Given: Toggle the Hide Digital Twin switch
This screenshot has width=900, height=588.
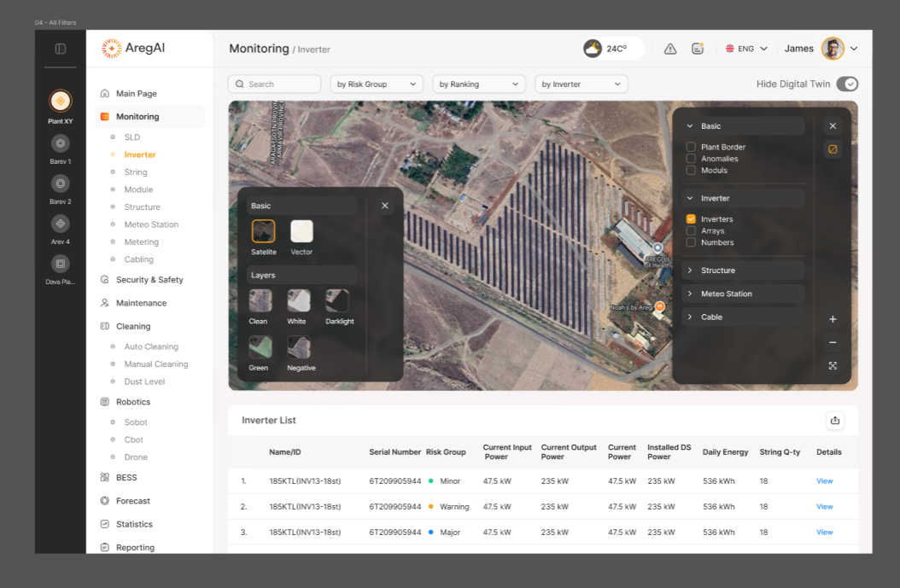Looking at the screenshot, I should coord(846,84).
